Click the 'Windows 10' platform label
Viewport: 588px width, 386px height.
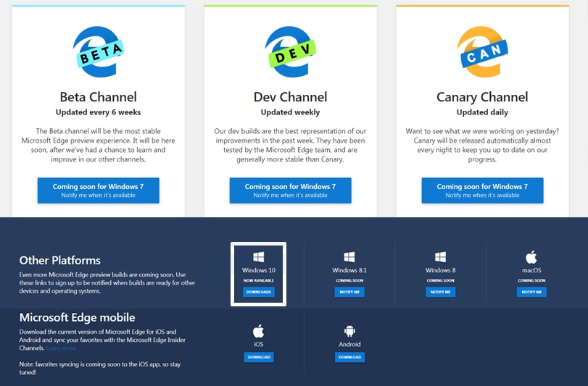259,270
